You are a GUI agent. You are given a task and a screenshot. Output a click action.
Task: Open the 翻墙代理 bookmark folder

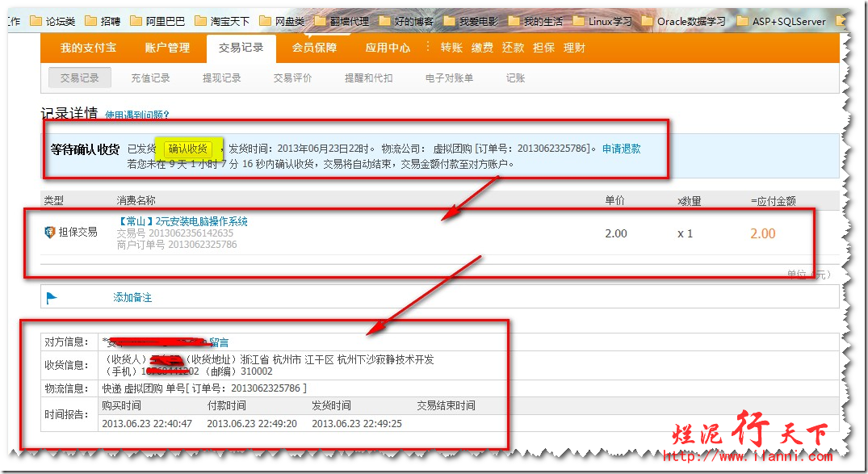tap(342, 21)
